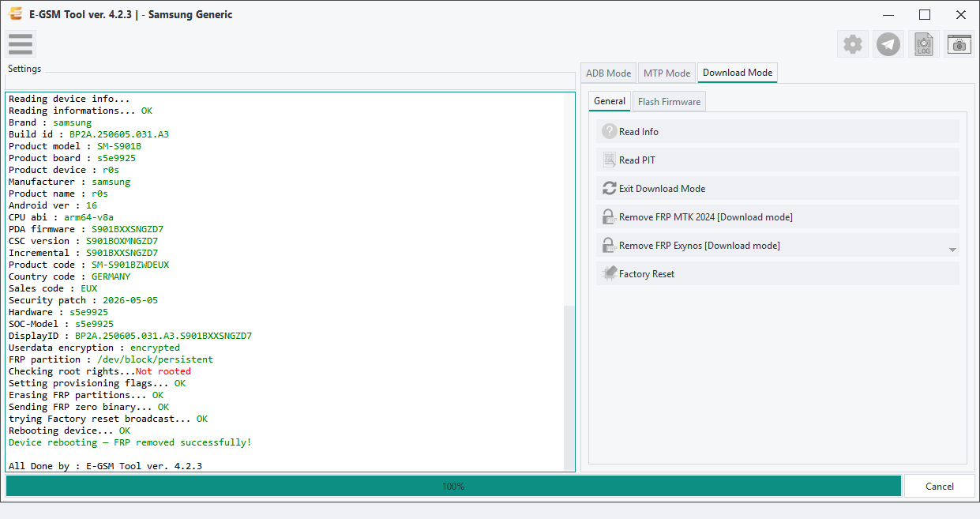Click log line 'Reading informations... OK'
The image size is (980, 519).
coord(82,111)
